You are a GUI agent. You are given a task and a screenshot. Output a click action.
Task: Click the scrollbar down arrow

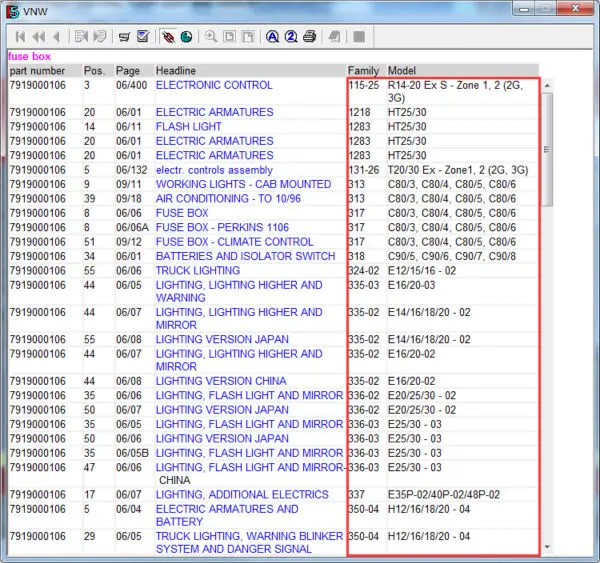point(547,547)
